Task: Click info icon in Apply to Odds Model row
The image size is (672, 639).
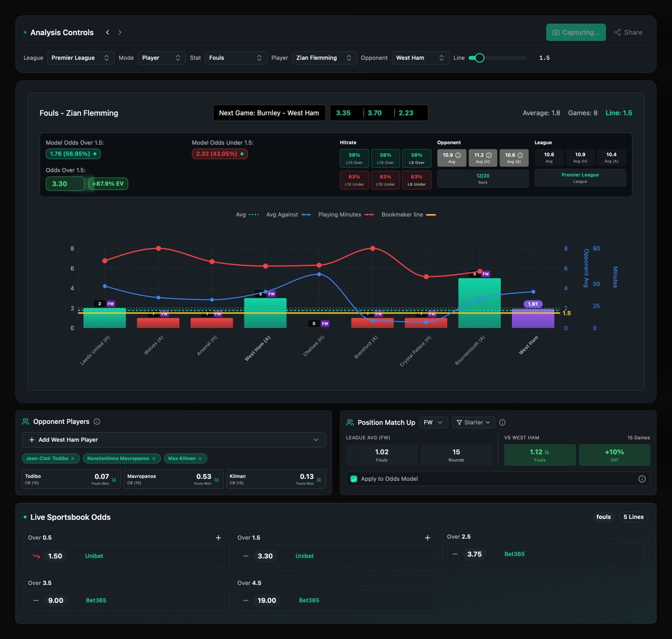Action: click(x=642, y=479)
